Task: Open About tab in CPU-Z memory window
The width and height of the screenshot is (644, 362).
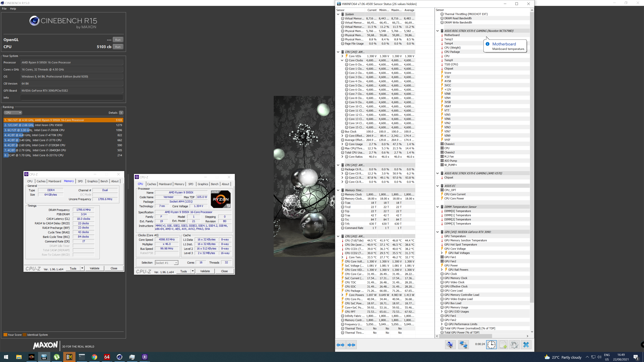Action: (115, 181)
